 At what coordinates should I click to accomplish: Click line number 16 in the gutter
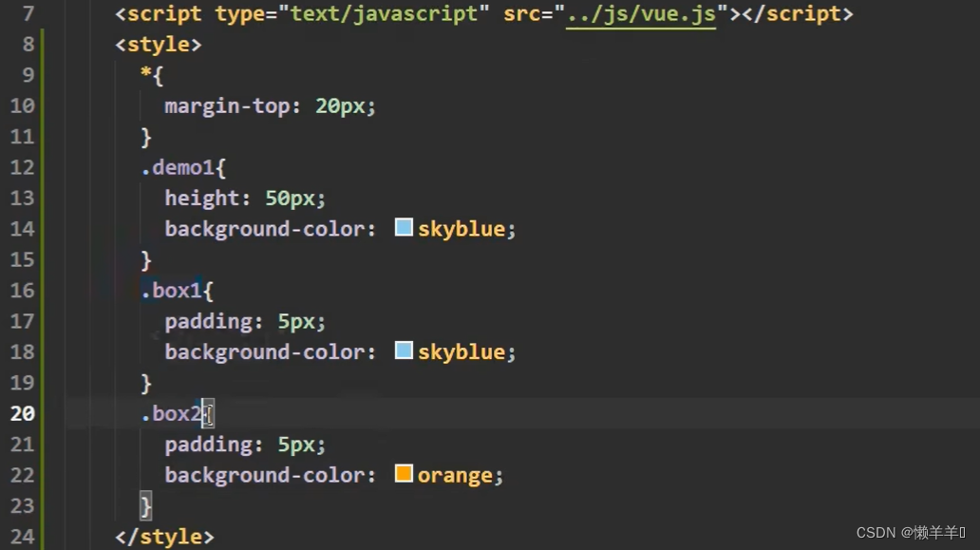[x=23, y=291]
